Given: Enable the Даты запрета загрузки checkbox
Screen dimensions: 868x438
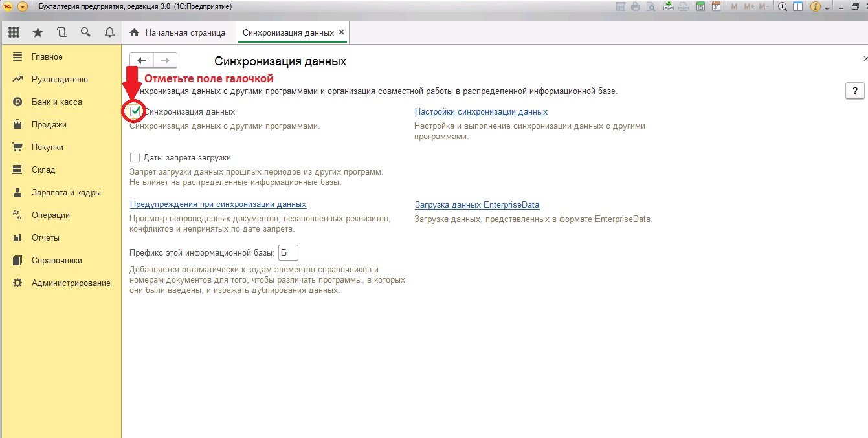Looking at the screenshot, I should 135,157.
